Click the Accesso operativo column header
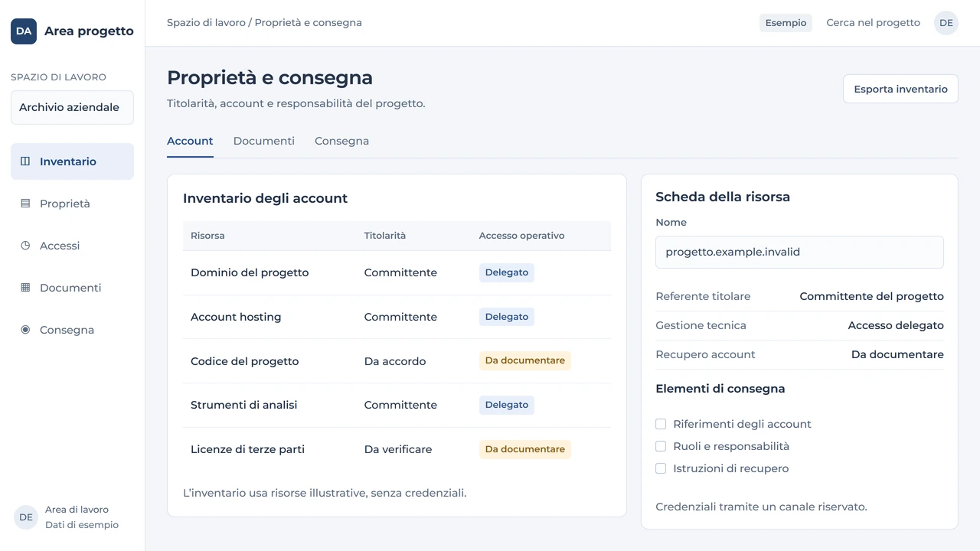The width and height of the screenshot is (980, 551). [x=522, y=236]
